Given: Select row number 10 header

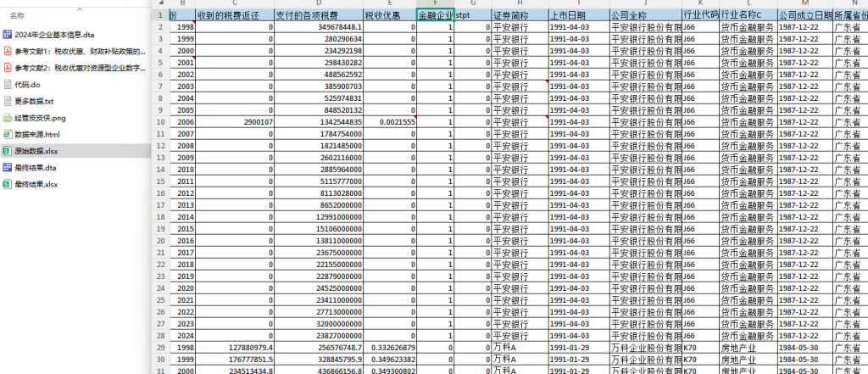Looking at the screenshot, I should [159, 122].
